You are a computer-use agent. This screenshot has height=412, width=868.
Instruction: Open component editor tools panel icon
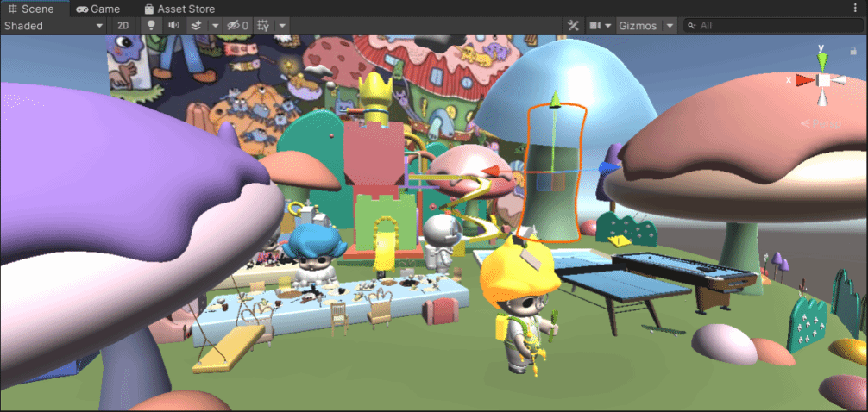[572, 26]
